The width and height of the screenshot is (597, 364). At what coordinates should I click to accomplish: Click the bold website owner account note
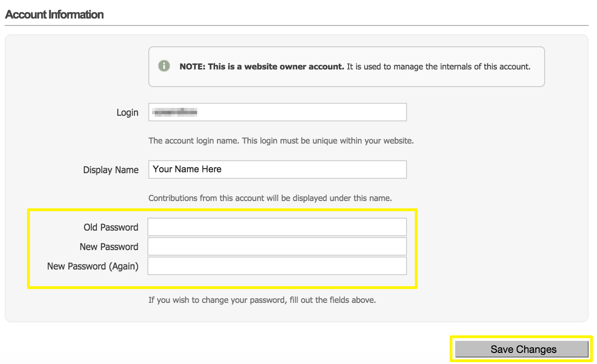[262, 67]
